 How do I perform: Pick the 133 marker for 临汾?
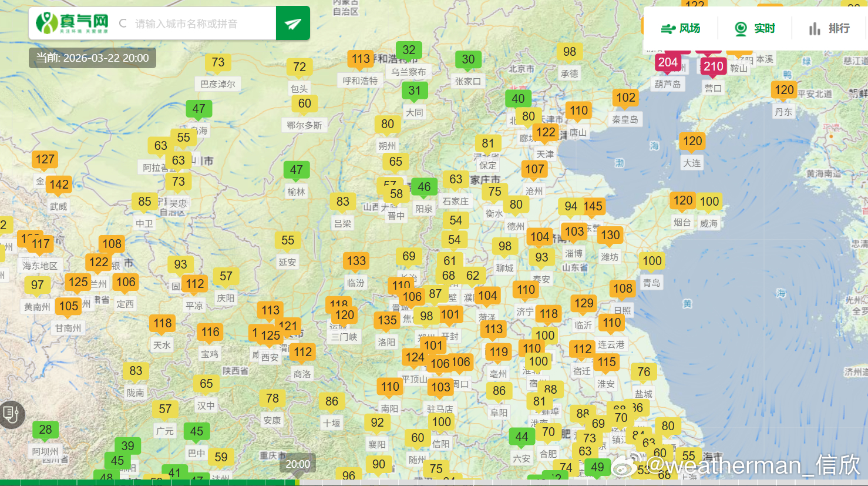click(x=356, y=261)
